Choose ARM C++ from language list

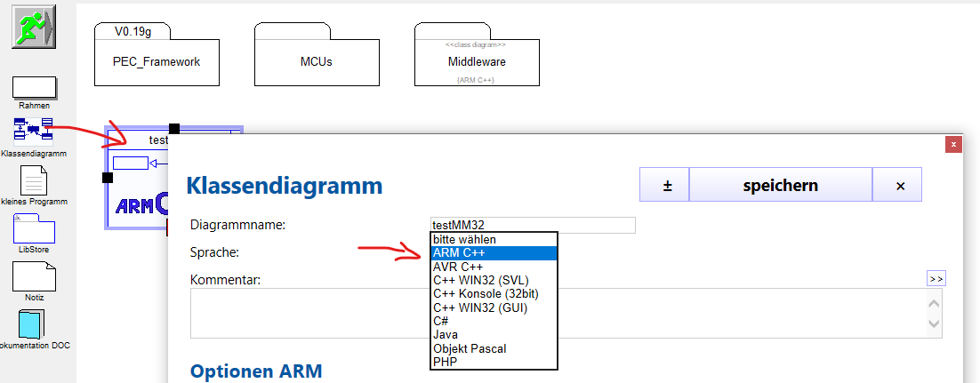point(494,253)
